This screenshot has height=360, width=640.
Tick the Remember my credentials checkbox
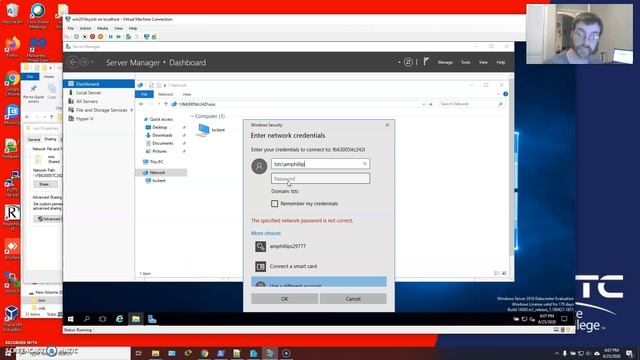275,203
